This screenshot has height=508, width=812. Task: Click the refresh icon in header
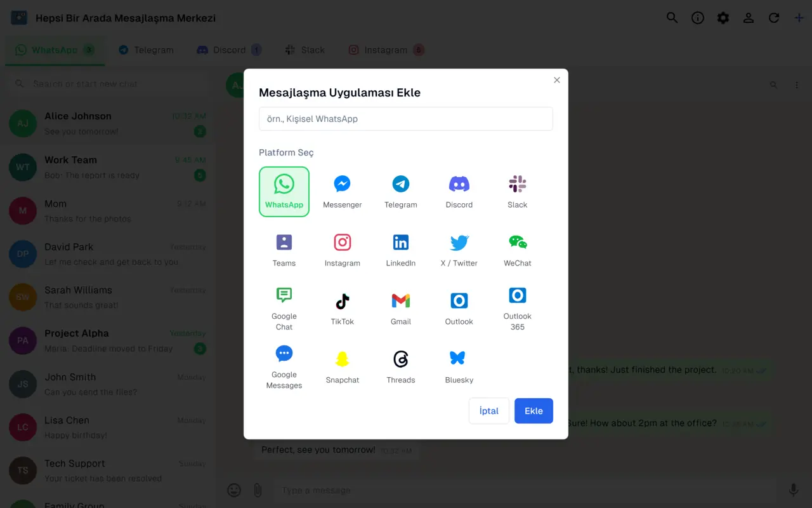774,18
